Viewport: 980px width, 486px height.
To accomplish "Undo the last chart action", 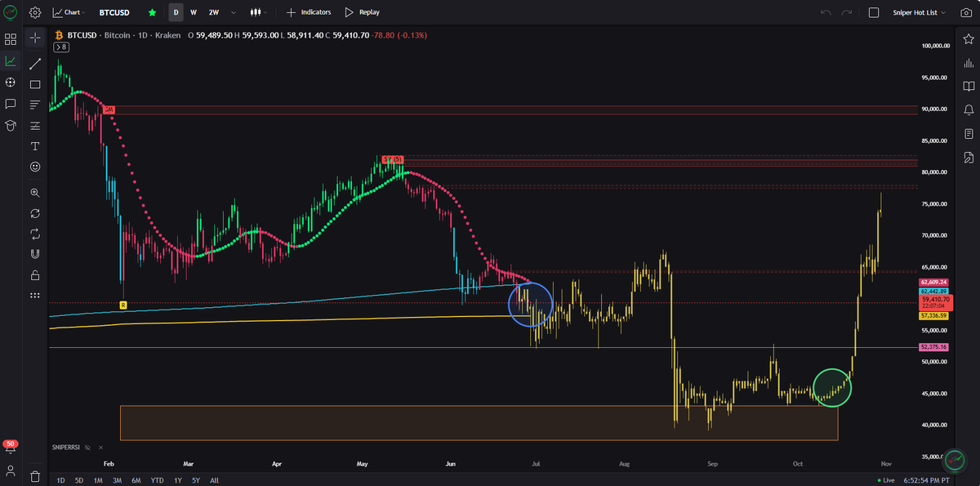I will tap(826, 12).
